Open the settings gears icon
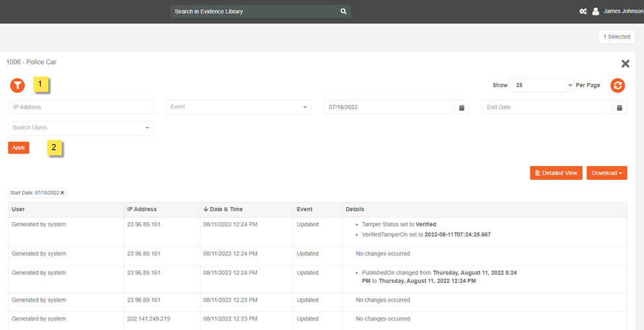The image size is (644, 330). click(x=583, y=11)
